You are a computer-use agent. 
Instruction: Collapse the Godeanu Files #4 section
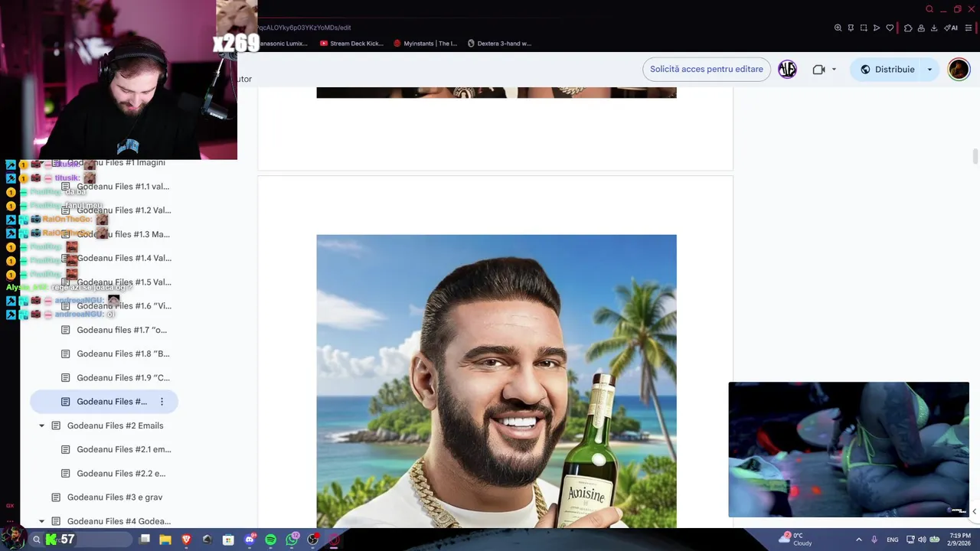(41, 521)
